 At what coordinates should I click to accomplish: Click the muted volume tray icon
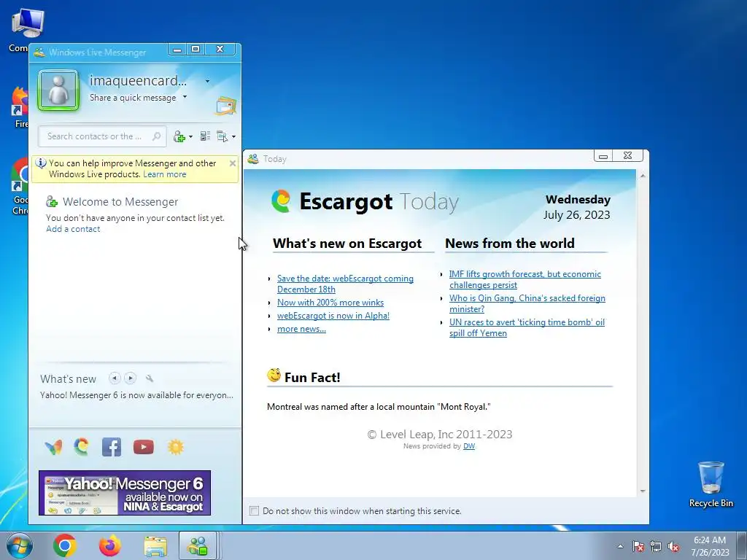tap(673, 546)
